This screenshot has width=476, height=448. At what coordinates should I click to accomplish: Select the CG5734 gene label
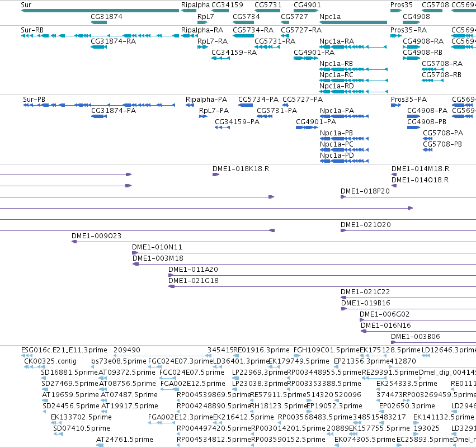coord(246,16)
